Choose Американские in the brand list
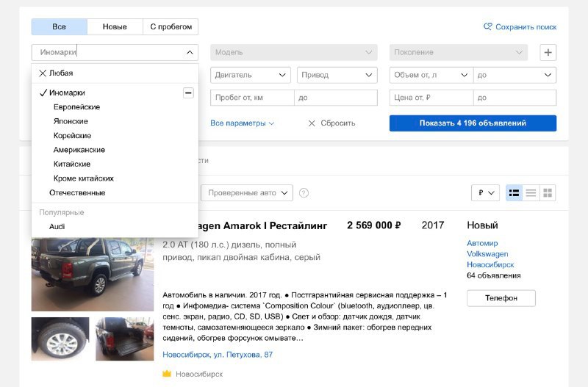Screen dimensions: 588x387 (115, 150)
